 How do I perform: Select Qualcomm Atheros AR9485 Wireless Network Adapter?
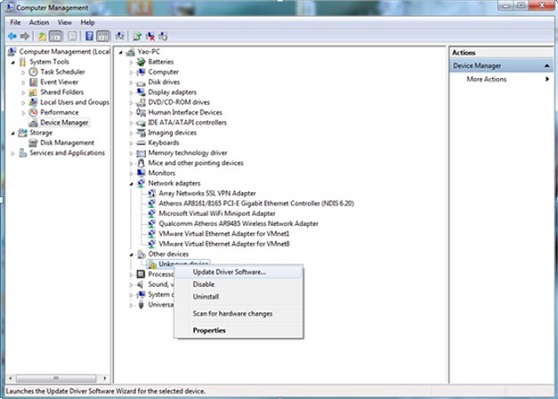[x=238, y=224]
